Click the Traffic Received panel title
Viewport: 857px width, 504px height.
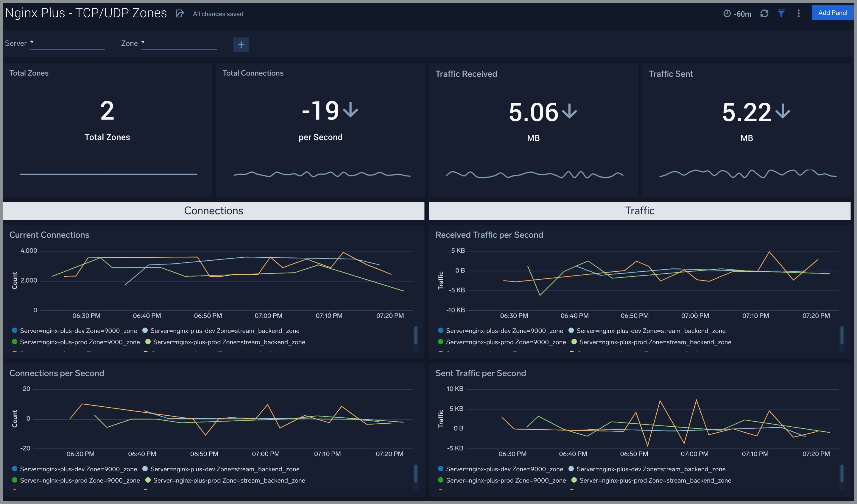pyautogui.click(x=466, y=74)
